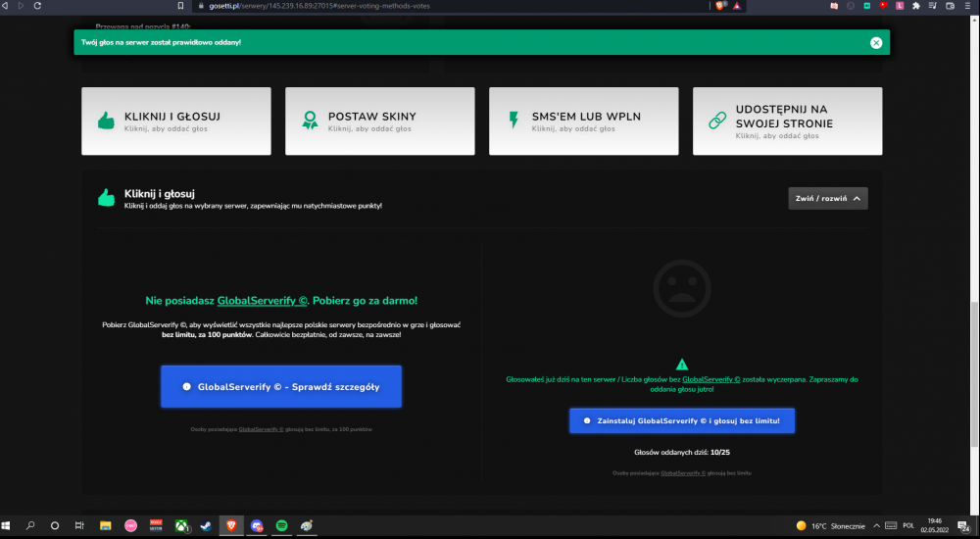This screenshot has height=539, width=980.
Task: Bookmark this page via bookmark icon
Action: point(180,6)
